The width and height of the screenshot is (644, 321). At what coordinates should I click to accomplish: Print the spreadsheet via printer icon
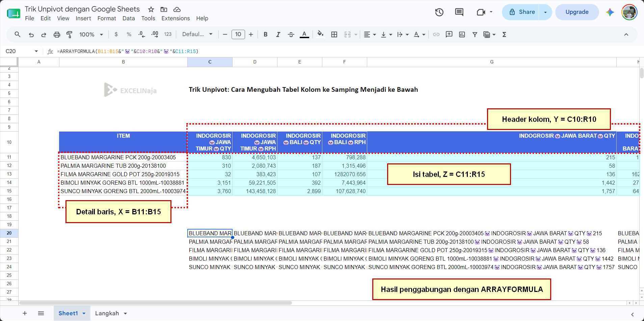point(57,34)
